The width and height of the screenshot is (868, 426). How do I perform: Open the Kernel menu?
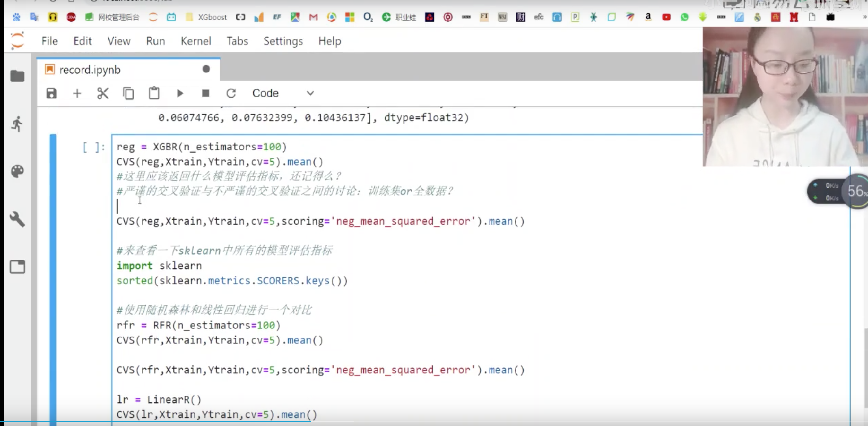click(x=196, y=41)
